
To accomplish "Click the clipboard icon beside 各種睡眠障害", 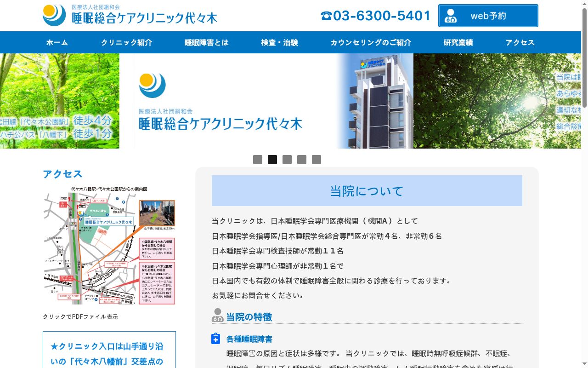I will 216,339.
